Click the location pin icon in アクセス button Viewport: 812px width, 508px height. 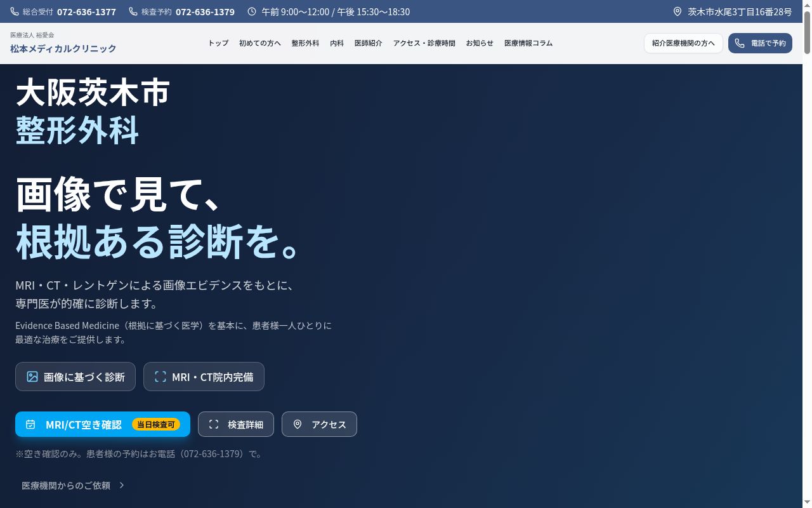(x=298, y=424)
